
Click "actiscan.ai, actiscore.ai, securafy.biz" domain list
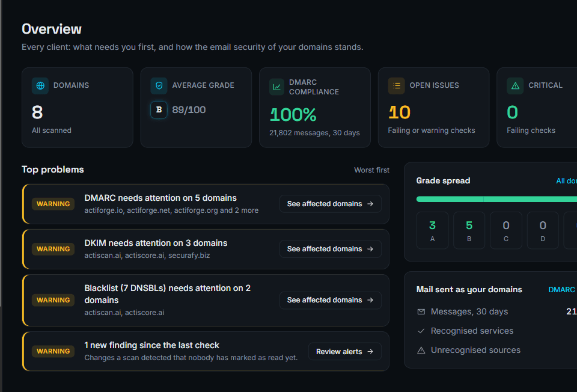click(x=147, y=256)
